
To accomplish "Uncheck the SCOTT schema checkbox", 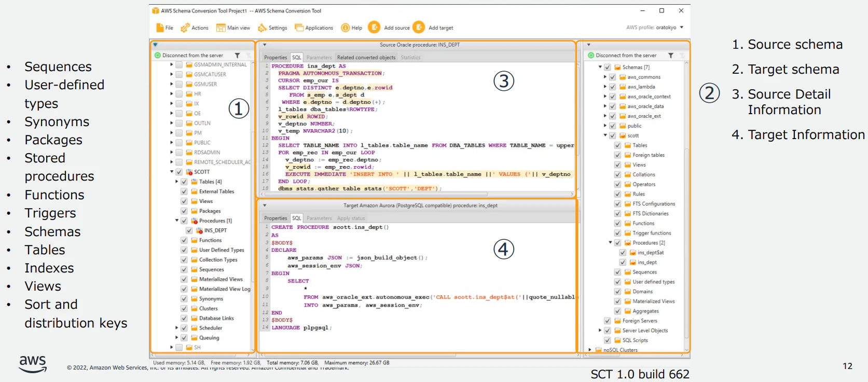I will point(179,172).
